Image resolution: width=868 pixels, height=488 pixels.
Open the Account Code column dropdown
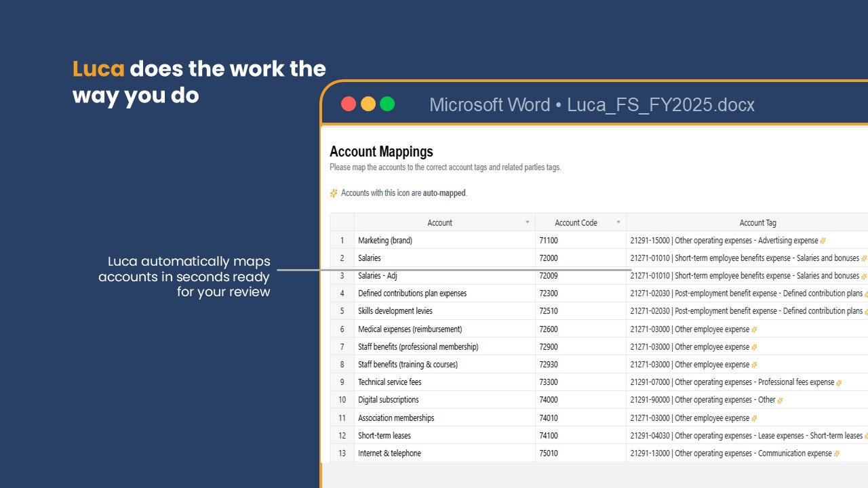pyautogui.click(x=618, y=222)
